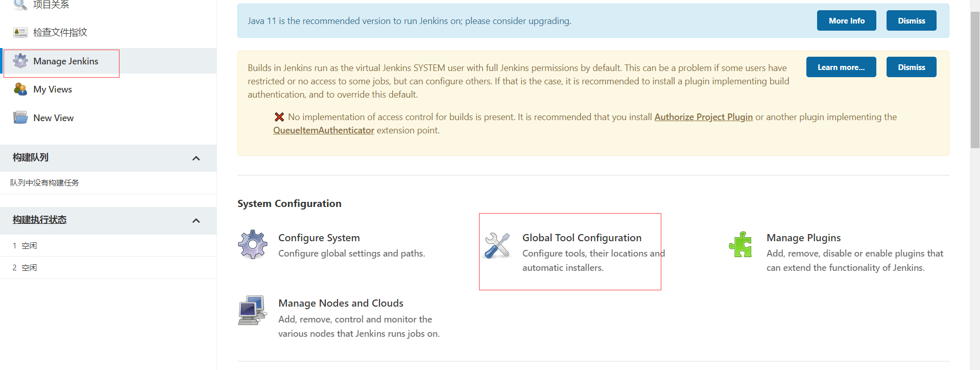Click the red X error icon

coord(279,117)
